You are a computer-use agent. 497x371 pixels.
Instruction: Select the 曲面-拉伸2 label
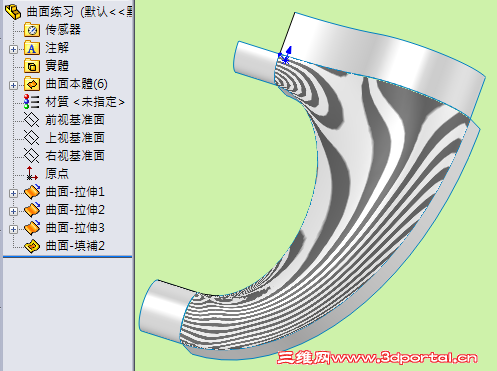pos(75,210)
